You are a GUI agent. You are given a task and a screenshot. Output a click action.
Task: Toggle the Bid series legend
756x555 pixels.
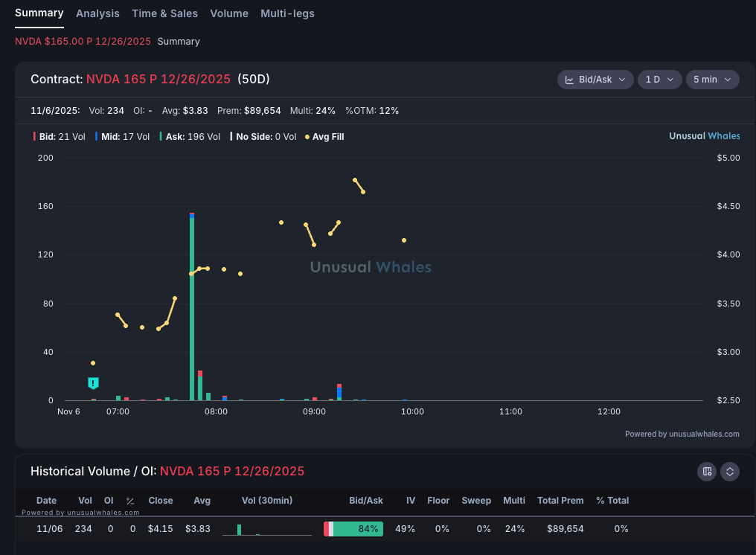click(60, 137)
